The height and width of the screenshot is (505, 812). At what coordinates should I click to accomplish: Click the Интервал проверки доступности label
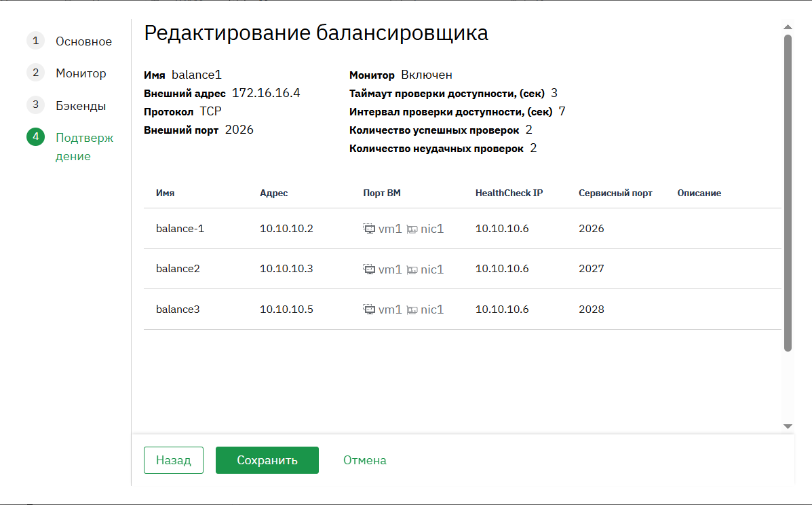(x=451, y=112)
